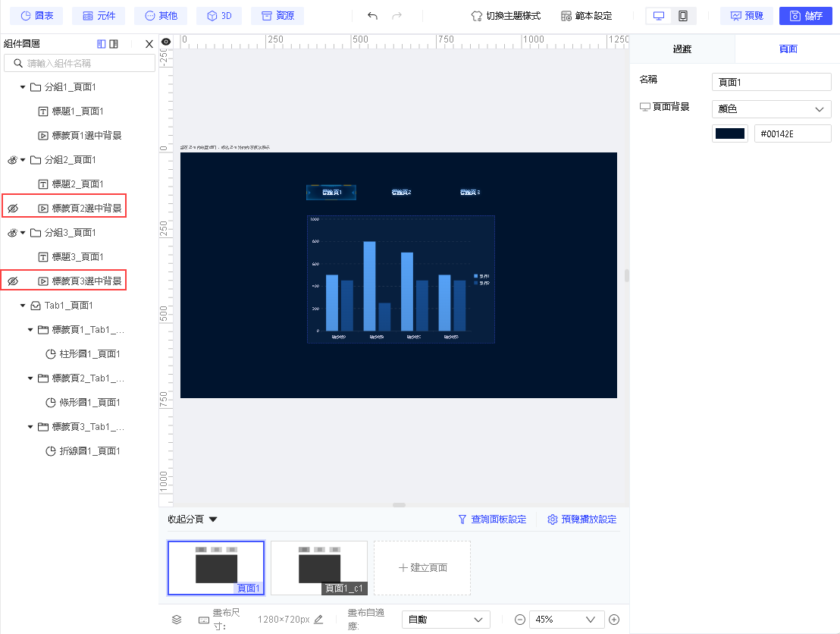Open the 頁面背景 顏色 dropdown
The width and height of the screenshot is (840, 634).
(x=772, y=108)
